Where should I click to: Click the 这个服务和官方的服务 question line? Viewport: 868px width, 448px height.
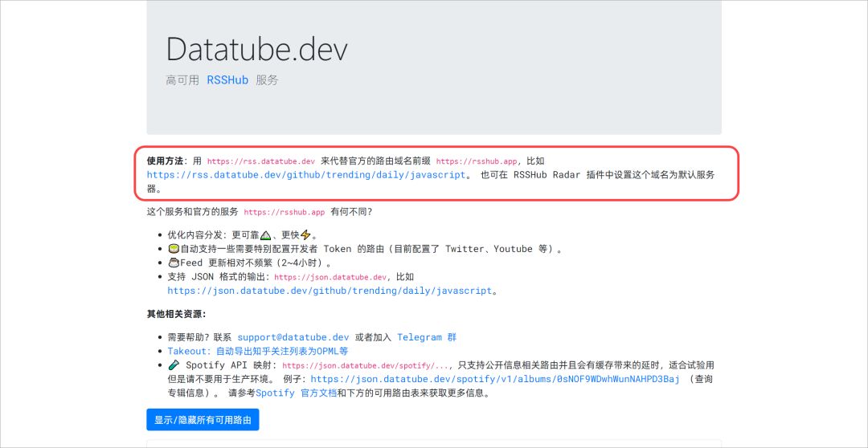(x=260, y=212)
